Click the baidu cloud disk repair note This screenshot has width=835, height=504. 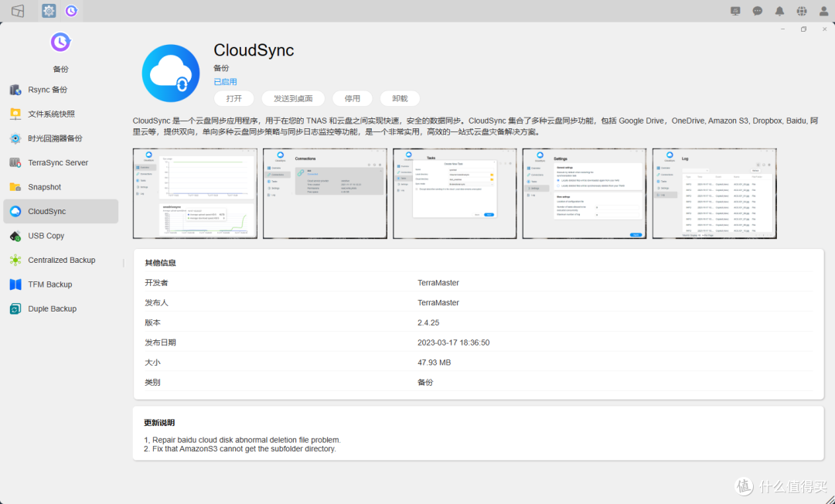[x=242, y=440]
